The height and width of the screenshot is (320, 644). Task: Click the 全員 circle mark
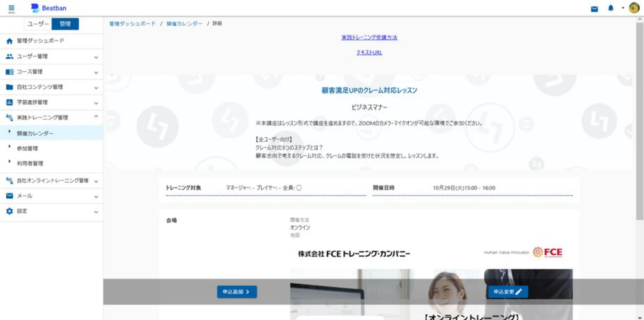click(x=298, y=188)
